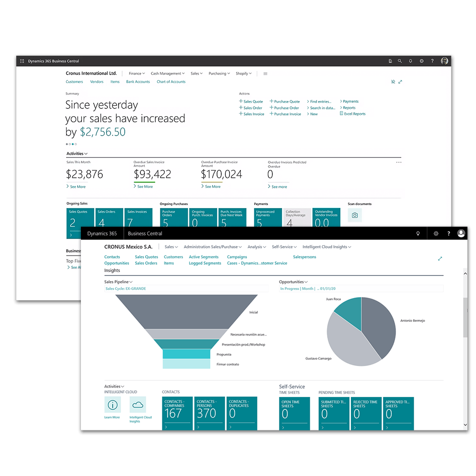Open the Active Segments link
This screenshot has width=476, height=476.
[204, 257]
